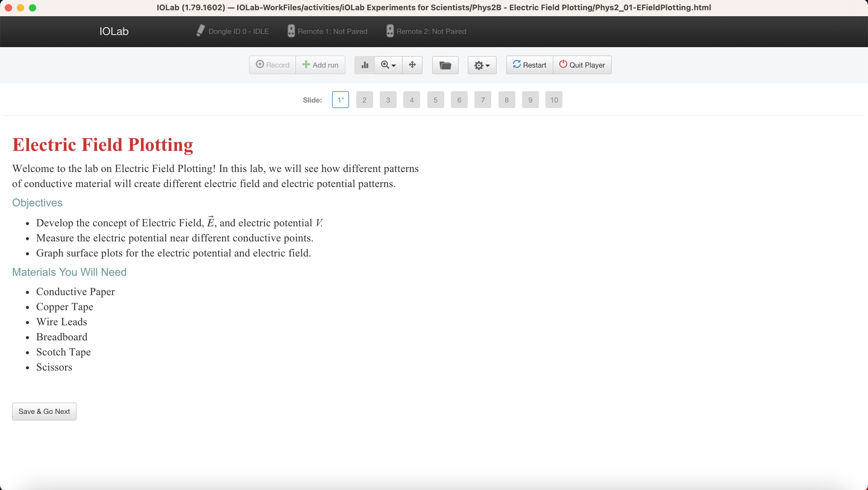The image size is (868, 490).
Task: Add a new run
Action: pyautogui.click(x=320, y=65)
